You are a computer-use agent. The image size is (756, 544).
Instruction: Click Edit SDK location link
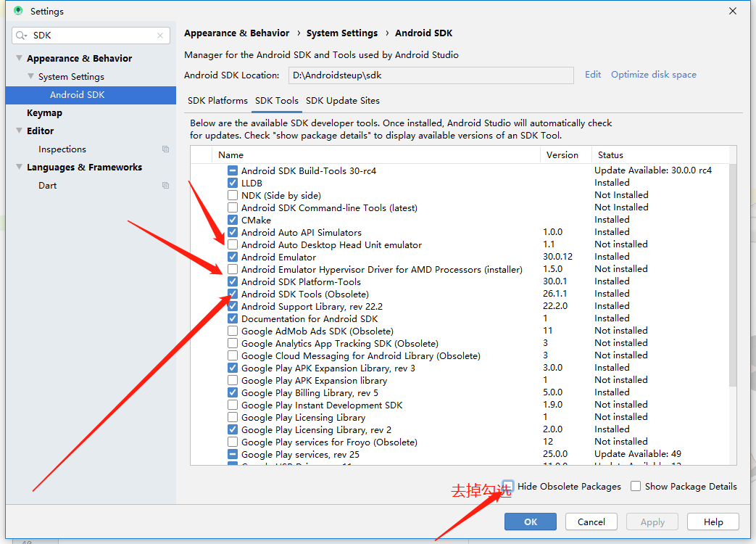point(593,74)
